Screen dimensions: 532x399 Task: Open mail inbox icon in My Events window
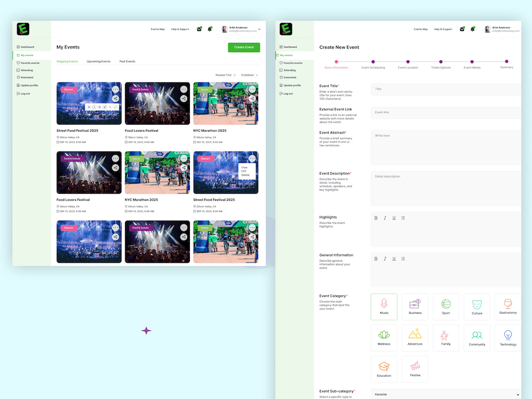(199, 29)
